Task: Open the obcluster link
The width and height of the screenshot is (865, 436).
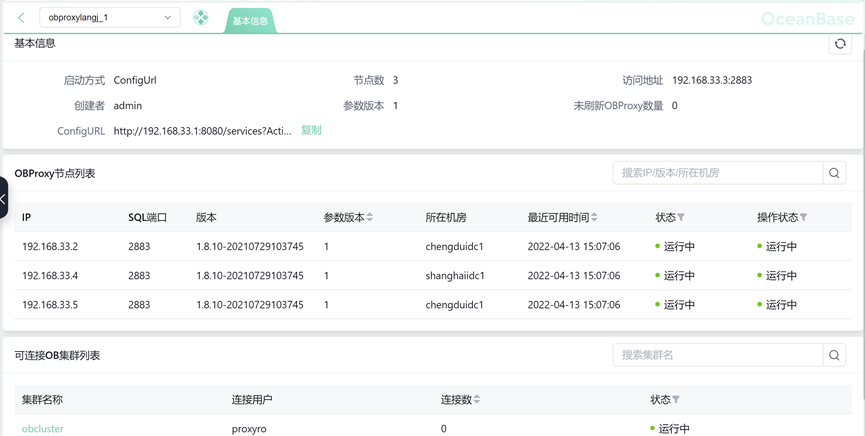Action: coord(42,429)
